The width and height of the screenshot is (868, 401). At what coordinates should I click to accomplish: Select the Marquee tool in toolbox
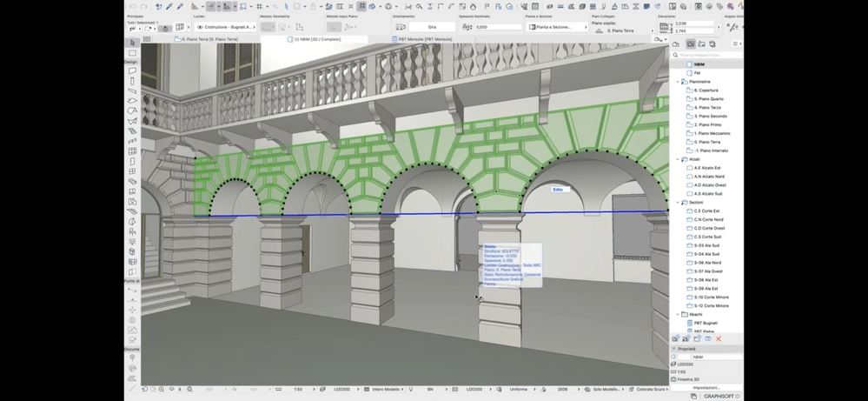pyautogui.click(x=132, y=53)
